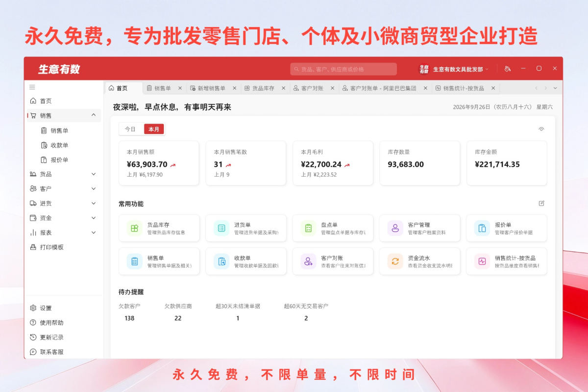The height and width of the screenshot is (392, 588).
Task: Toggle the eye icon to hide amounts
Action: click(541, 129)
